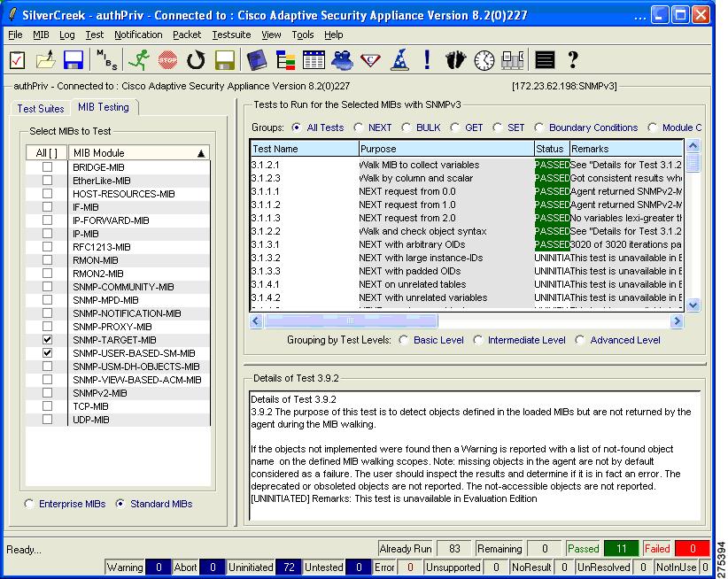Image resolution: width=728 pixels, height=579 pixels.
Task: Click the olive floppy disk icon
Action: point(225,60)
